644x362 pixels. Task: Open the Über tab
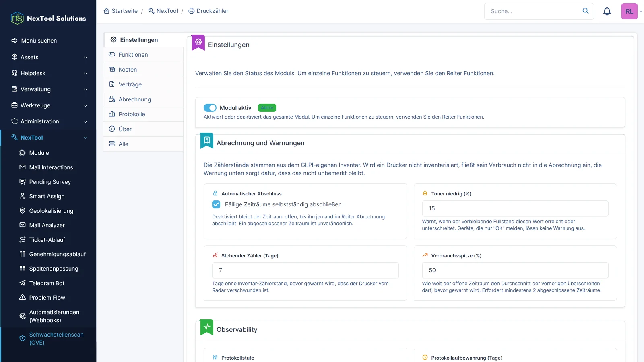[143, 129]
